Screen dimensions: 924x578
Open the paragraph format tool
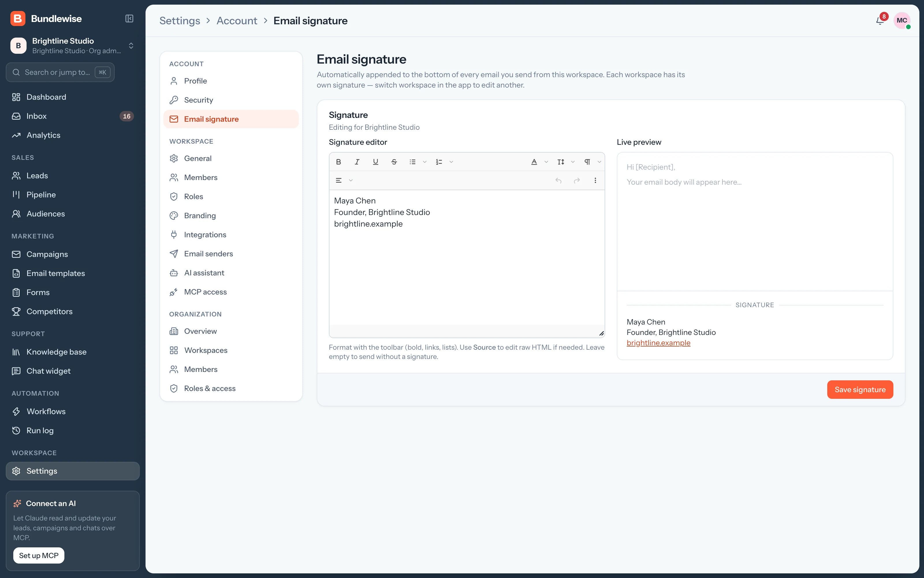(x=587, y=162)
